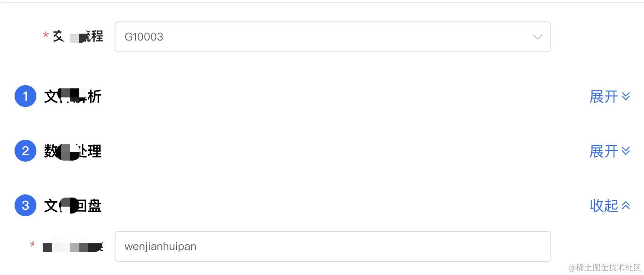Click the double-chevron down icon for step 1
Viewport: 644px width, 275px height.
click(x=626, y=97)
